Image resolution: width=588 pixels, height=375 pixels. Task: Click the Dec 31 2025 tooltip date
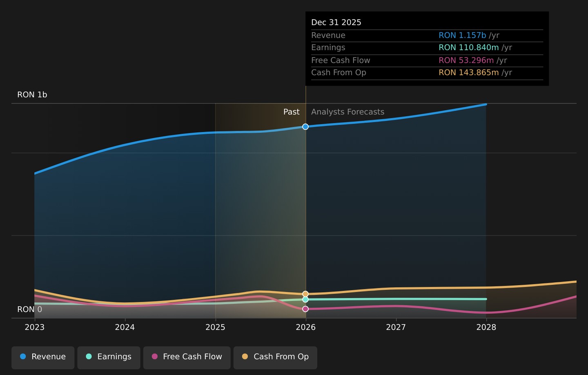(336, 22)
